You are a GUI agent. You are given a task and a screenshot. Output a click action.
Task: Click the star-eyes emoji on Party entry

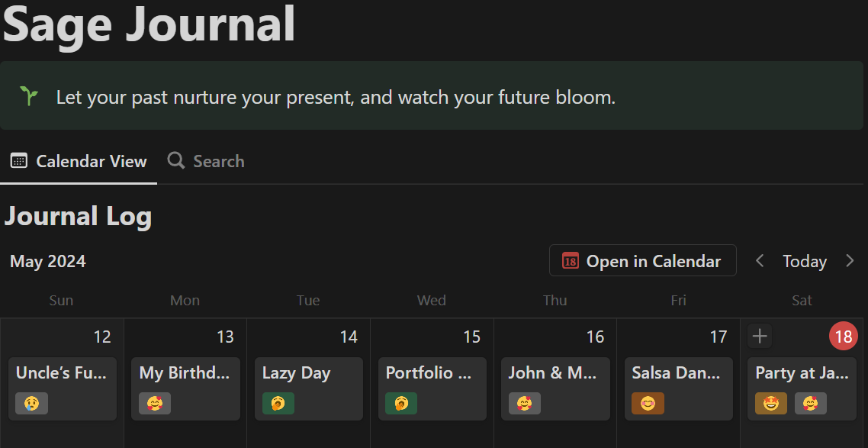click(x=771, y=403)
